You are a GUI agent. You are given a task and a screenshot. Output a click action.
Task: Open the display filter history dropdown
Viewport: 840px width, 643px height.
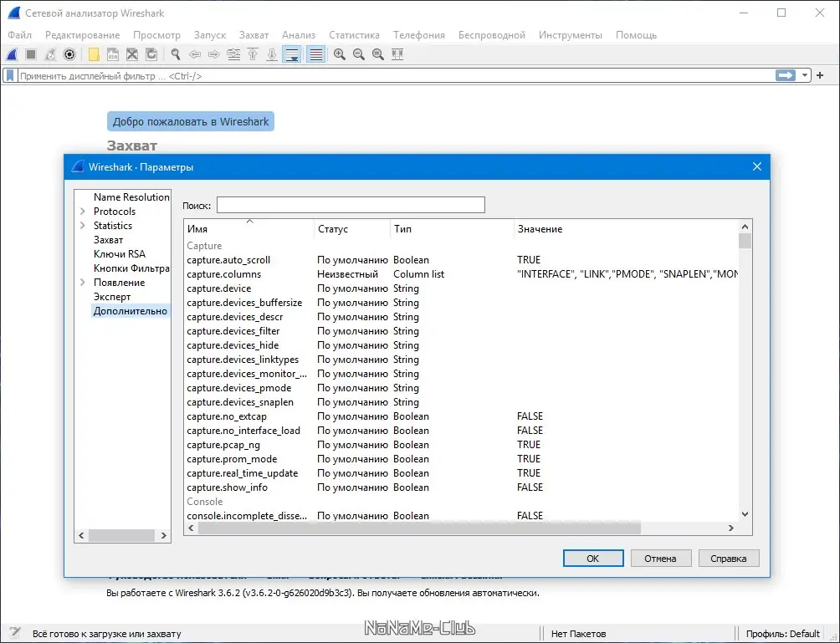click(x=805, y=75)
